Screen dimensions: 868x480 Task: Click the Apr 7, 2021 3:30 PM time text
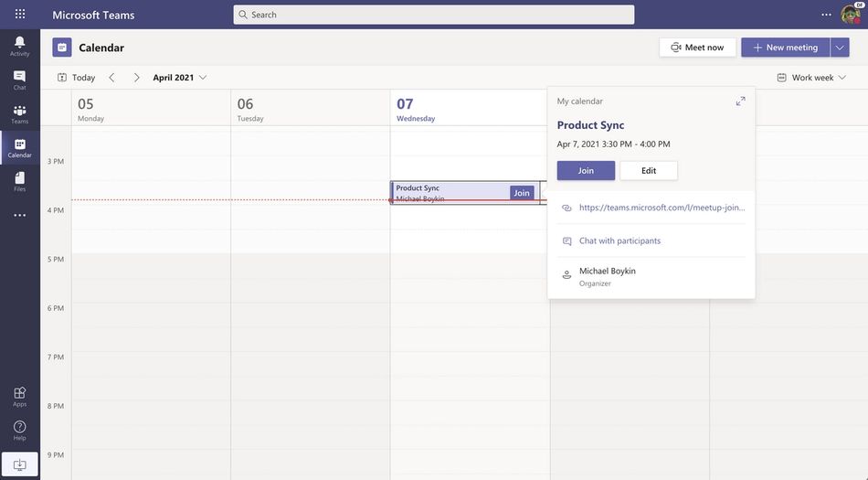coord(613,144)
